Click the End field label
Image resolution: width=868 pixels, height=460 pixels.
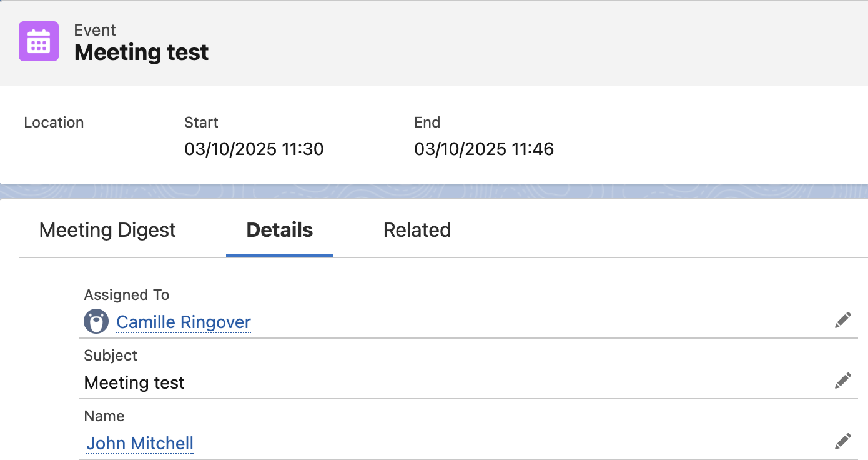[427, 122]
